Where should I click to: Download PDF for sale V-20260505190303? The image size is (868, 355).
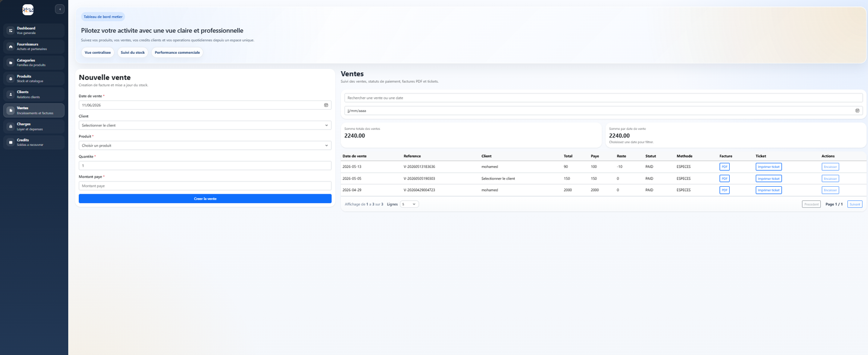(x=724, y=179)
